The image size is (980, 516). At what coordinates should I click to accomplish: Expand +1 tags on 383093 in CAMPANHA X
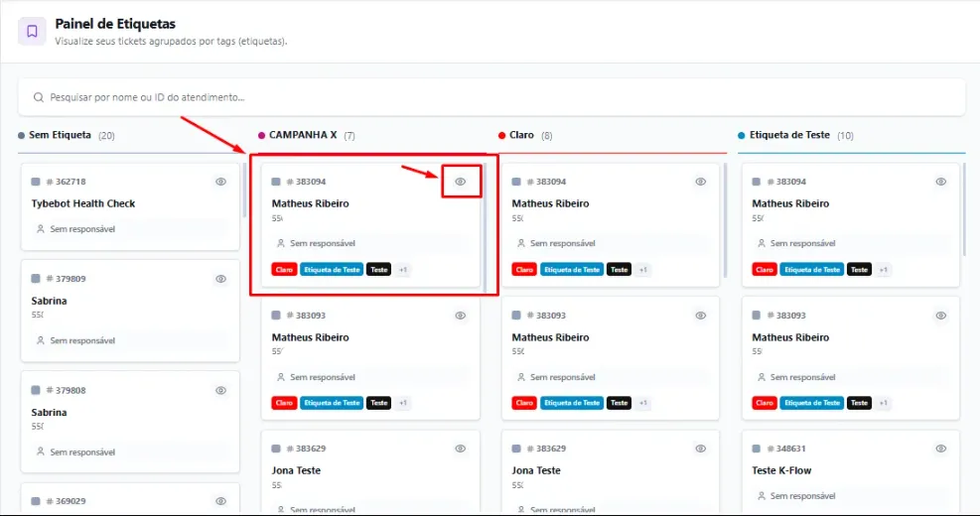[x=403, y=403]
